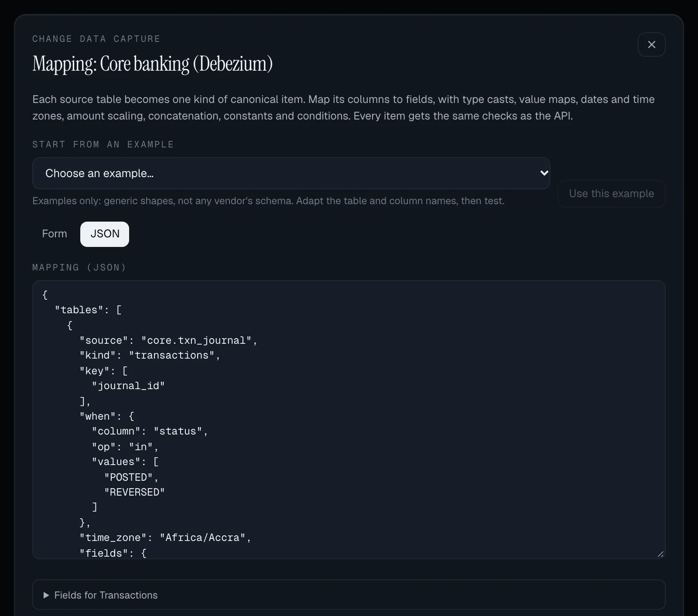Click the 'Use this example' button
This screenshot has height=616, width=698.
(611, 193)
